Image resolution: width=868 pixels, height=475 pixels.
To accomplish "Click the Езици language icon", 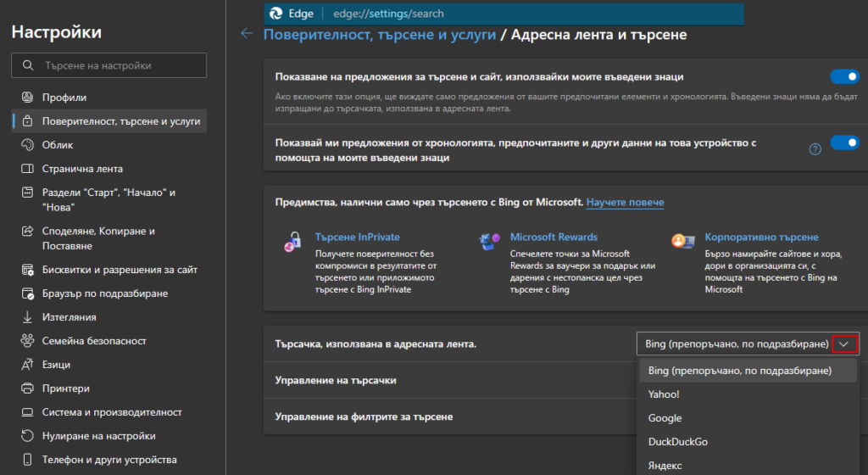I will (27, 365).
